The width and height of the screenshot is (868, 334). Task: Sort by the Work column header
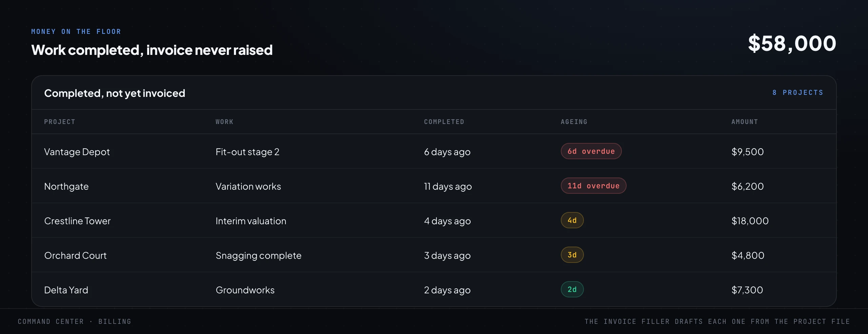[x=224, y=122]
